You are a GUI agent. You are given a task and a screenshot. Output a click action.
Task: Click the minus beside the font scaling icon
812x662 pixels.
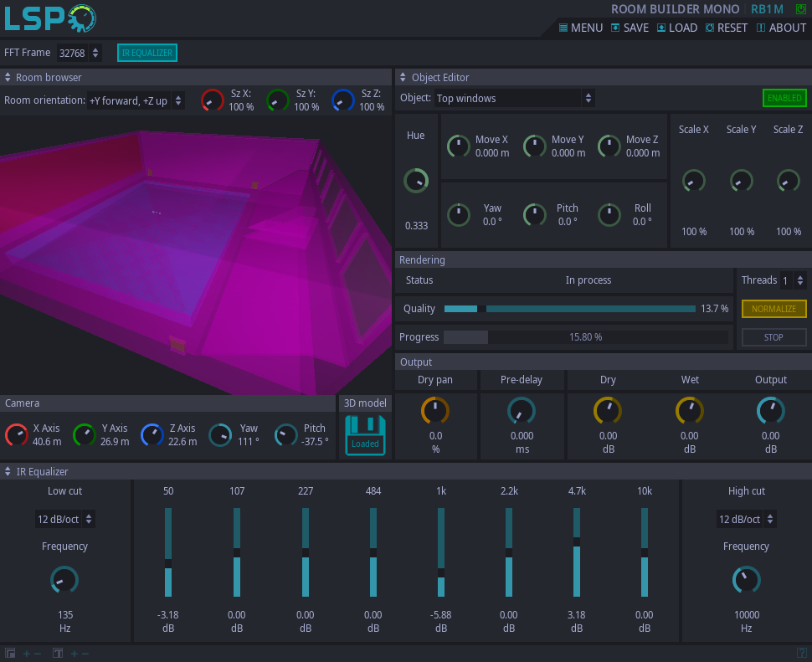(x=85, y=654)
